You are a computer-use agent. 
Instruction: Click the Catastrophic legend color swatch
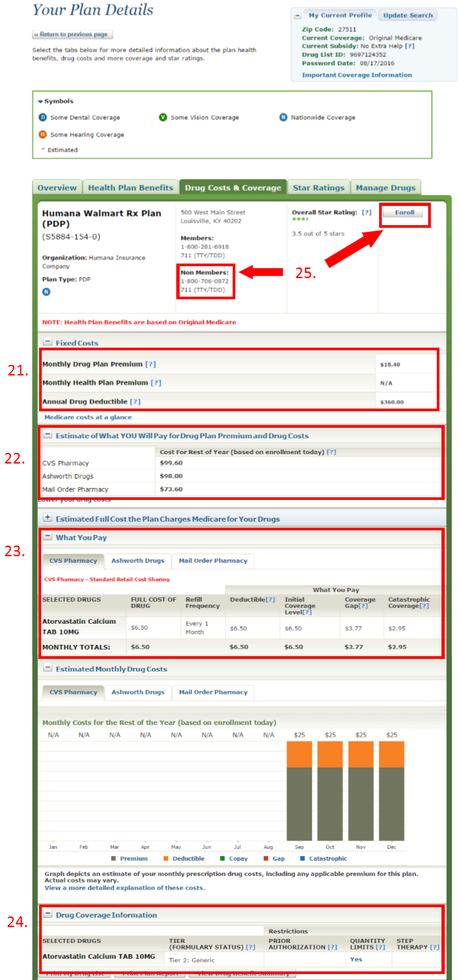(x=302, y=859)
